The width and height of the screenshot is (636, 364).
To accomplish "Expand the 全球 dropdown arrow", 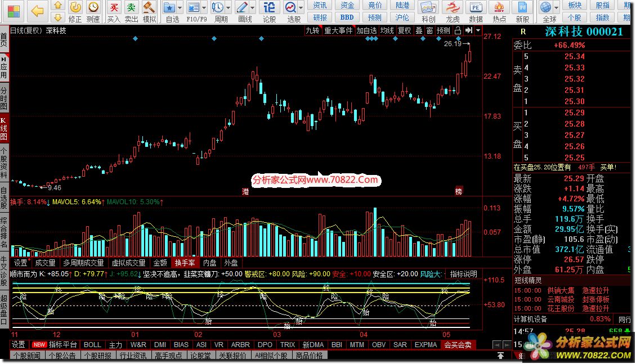I will 556,8.
